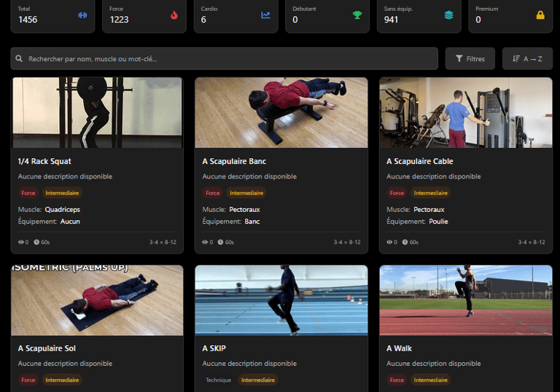Select the Sans équip. 941 stat card
Screen dimensions: 560x392
(419, 16)
